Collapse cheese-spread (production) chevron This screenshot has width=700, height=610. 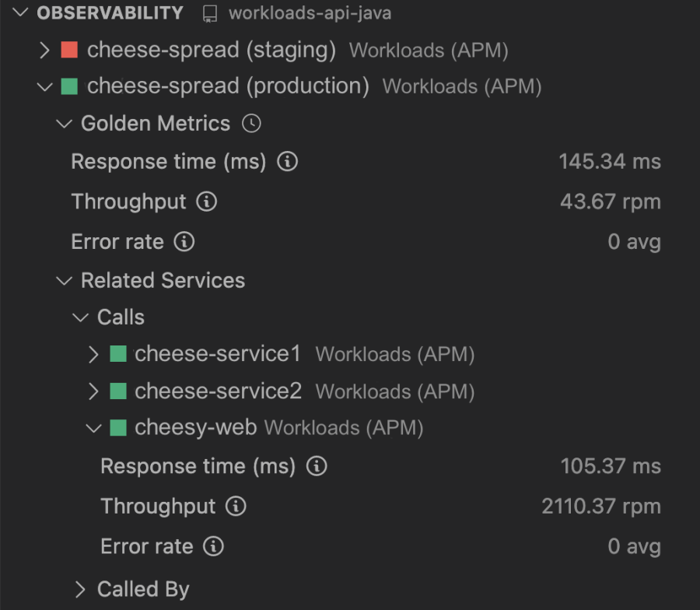[44, 86]
